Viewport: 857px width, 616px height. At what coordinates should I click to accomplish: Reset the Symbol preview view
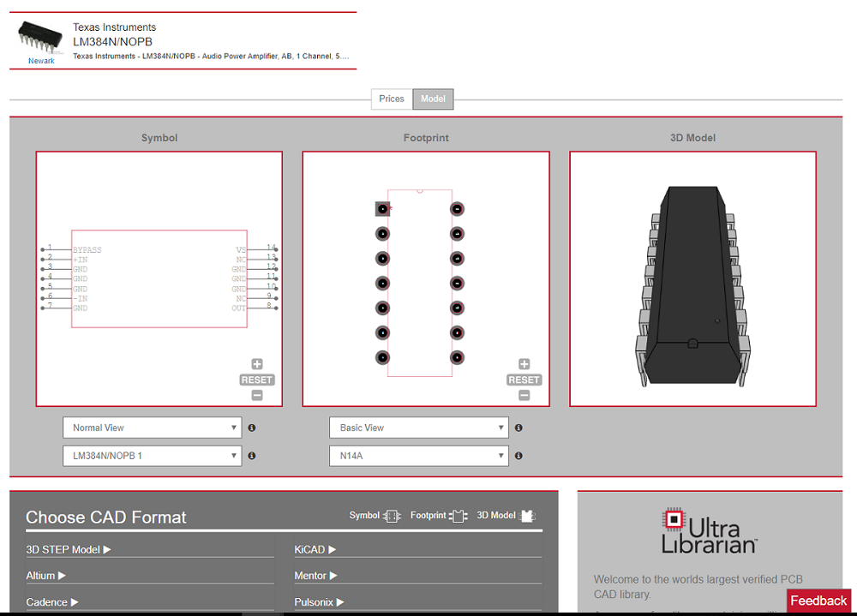257,380
